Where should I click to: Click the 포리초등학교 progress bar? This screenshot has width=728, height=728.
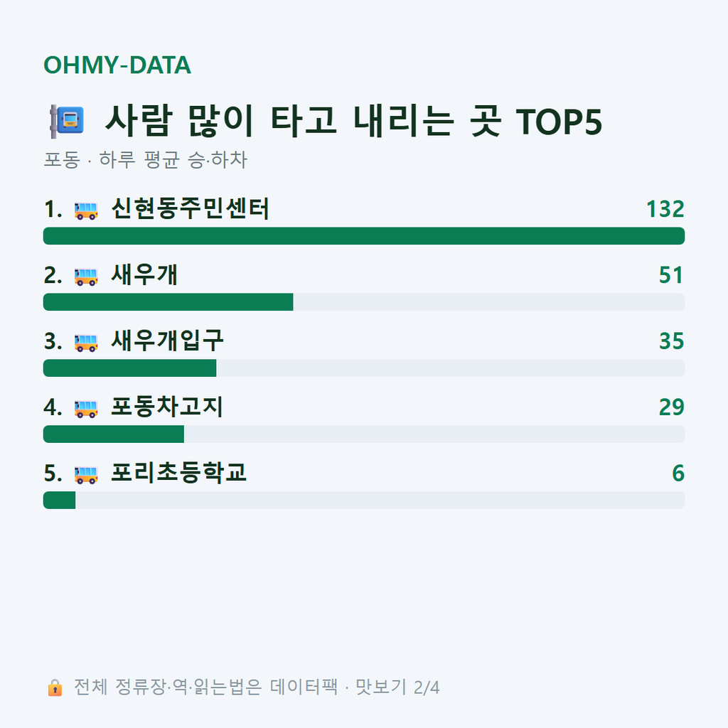tap(364, 500)
